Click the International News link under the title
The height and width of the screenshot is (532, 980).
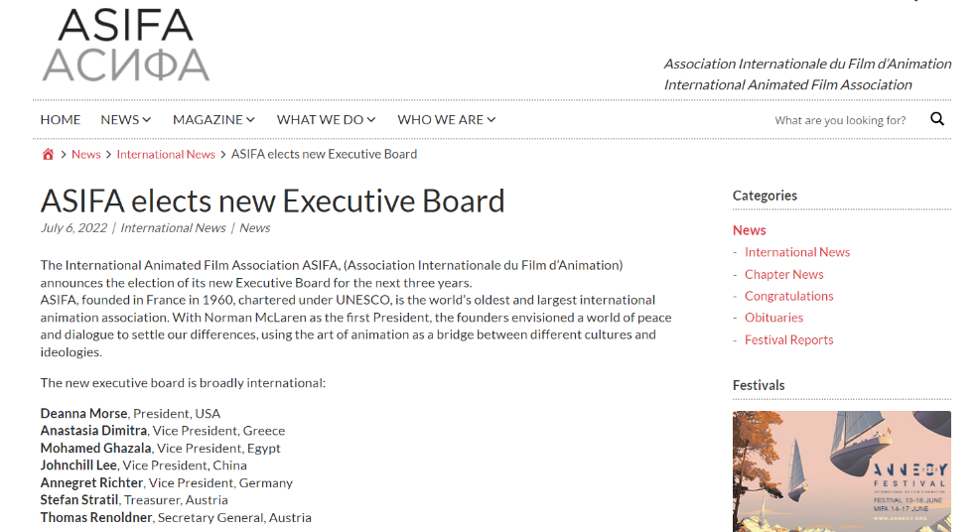[x=173, y=228]
